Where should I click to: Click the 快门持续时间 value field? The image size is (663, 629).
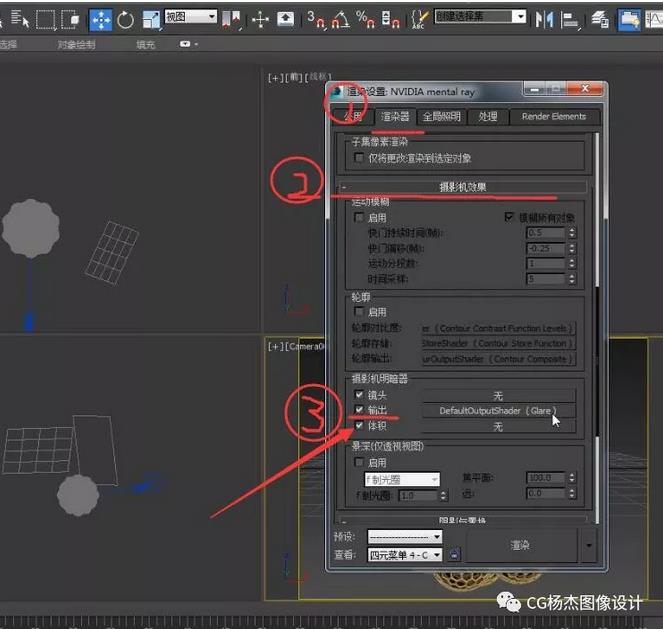545,232
